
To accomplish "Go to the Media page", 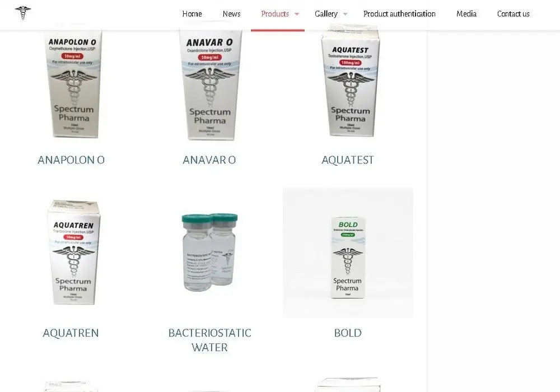I will click(x=466, y=14).
